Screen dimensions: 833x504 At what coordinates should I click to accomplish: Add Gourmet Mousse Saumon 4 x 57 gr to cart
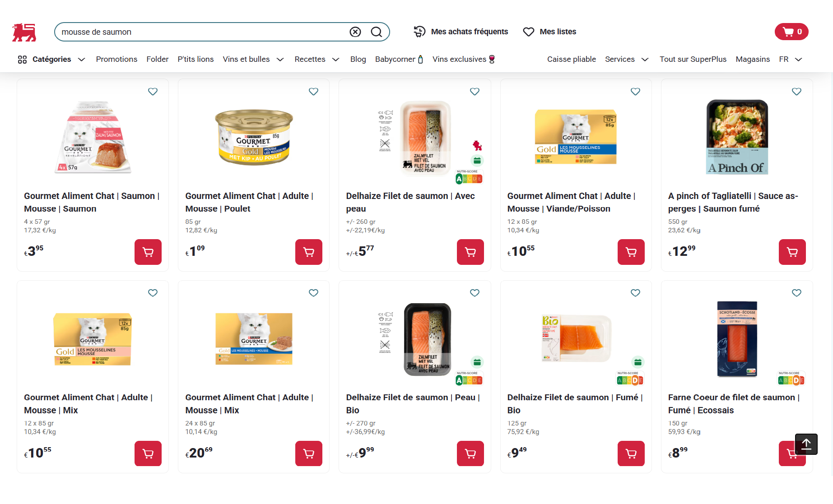coord(148,252)
